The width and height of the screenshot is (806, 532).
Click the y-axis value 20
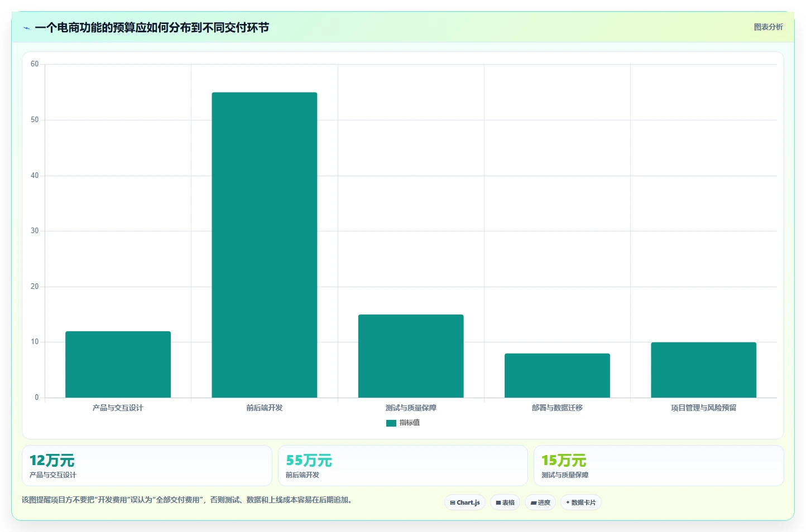point(35,287)
